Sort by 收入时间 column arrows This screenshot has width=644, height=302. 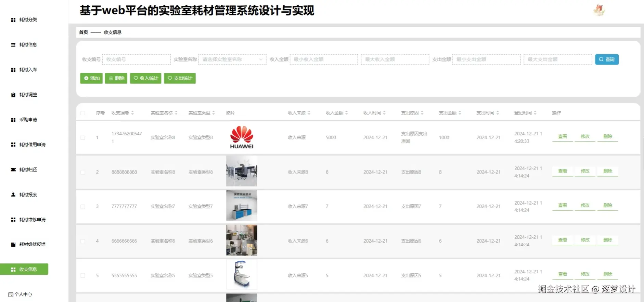click(x=384, y=113)
